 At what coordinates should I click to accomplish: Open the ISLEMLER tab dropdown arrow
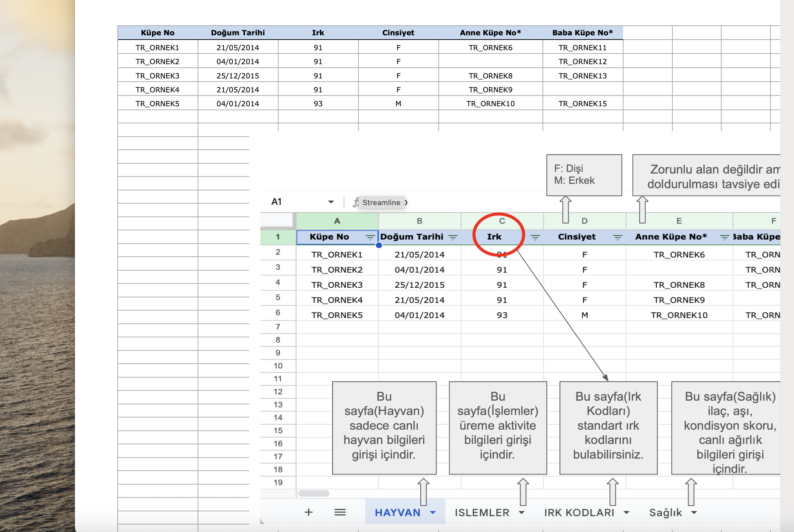[521, 512]
